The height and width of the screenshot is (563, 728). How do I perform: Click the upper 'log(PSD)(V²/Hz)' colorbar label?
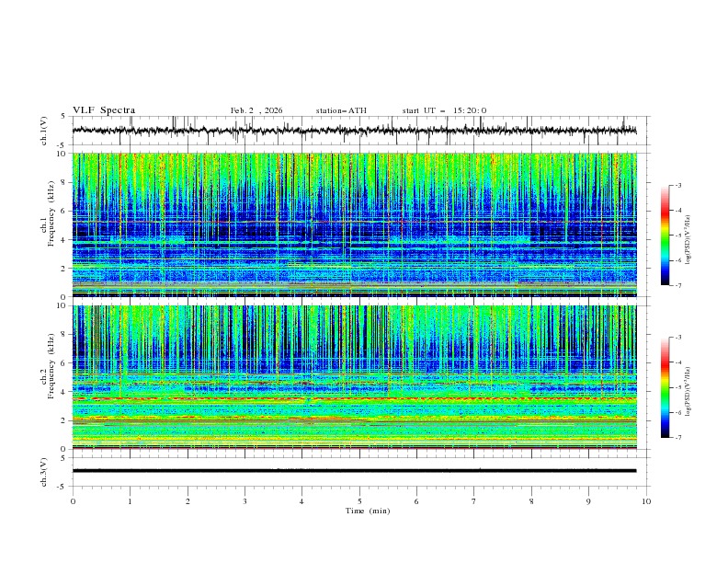pyautogui.click(x=688, y=240)
